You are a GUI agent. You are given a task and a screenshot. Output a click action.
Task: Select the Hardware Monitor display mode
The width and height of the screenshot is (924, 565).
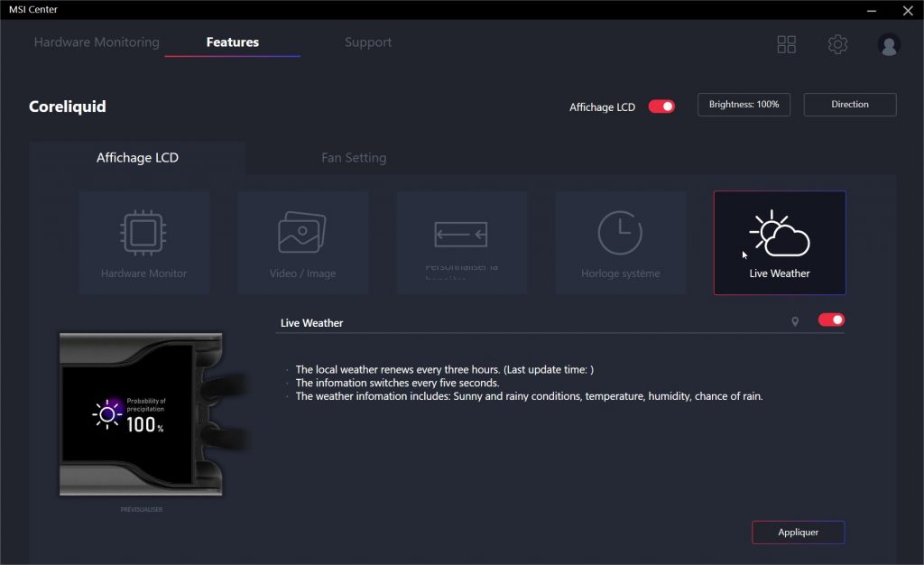[143, 242]
